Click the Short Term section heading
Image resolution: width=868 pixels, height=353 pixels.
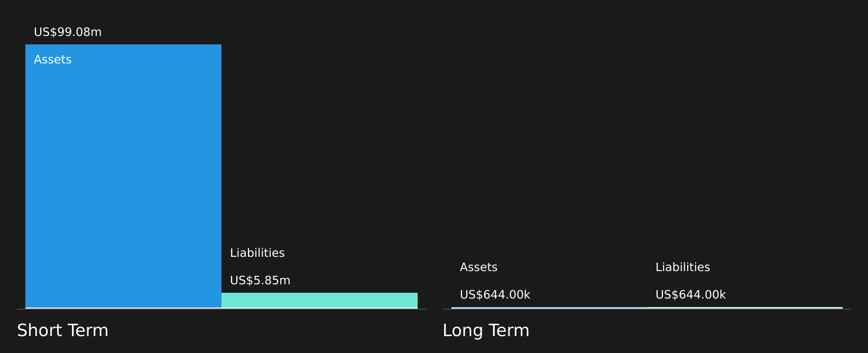[62, 330]
